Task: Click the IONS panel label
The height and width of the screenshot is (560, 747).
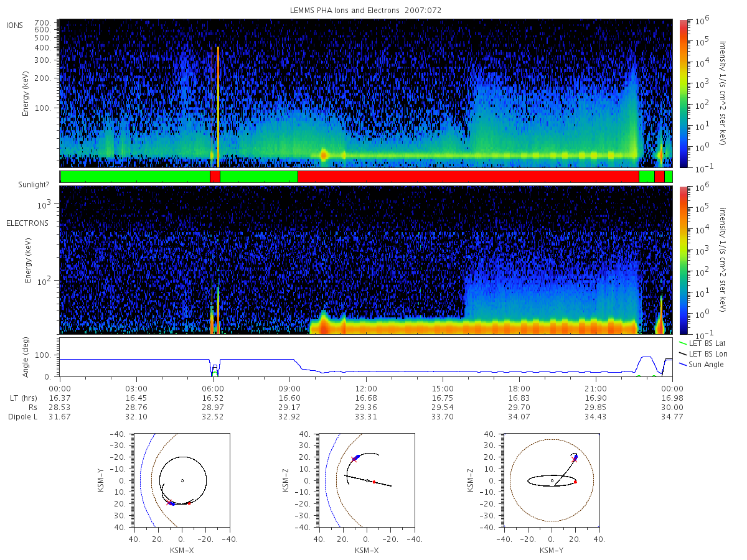Action: 15,25
